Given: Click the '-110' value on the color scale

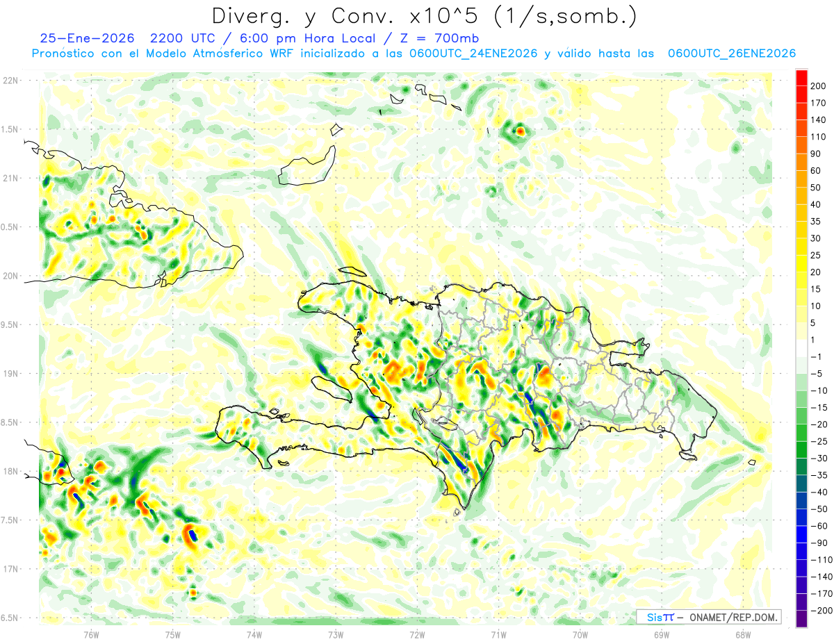Looking at the screenshot, I should 821,560.
